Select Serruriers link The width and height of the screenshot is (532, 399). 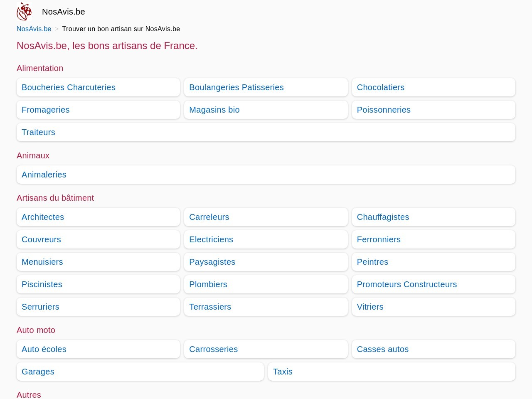point(98,307)
